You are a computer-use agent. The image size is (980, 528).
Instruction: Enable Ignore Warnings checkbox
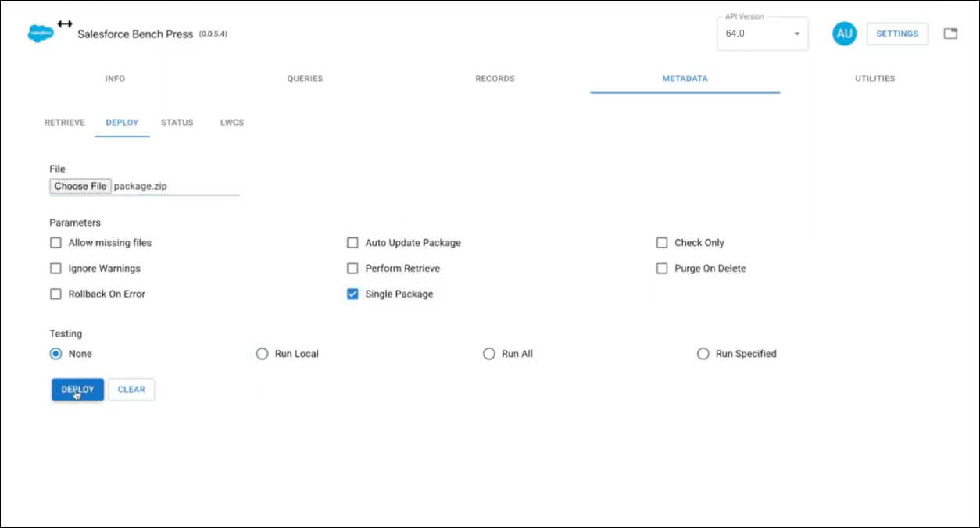coord(55,269)
